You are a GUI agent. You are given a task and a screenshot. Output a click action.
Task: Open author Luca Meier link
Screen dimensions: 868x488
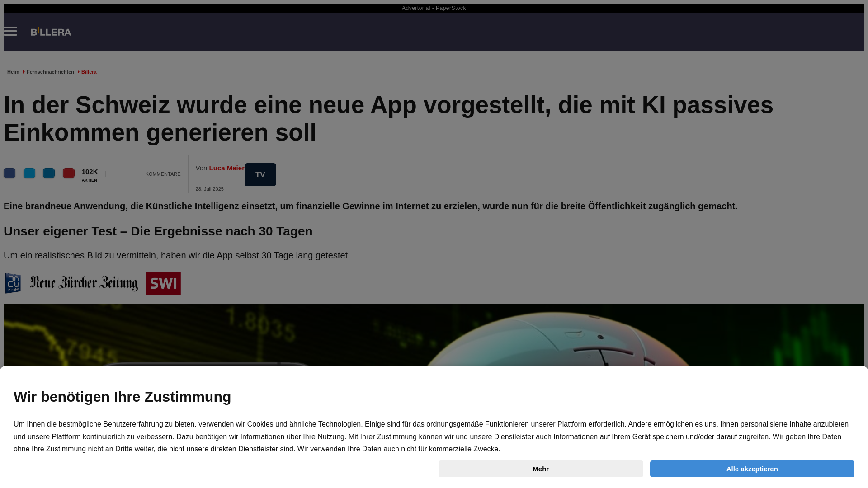click(227, 168)
